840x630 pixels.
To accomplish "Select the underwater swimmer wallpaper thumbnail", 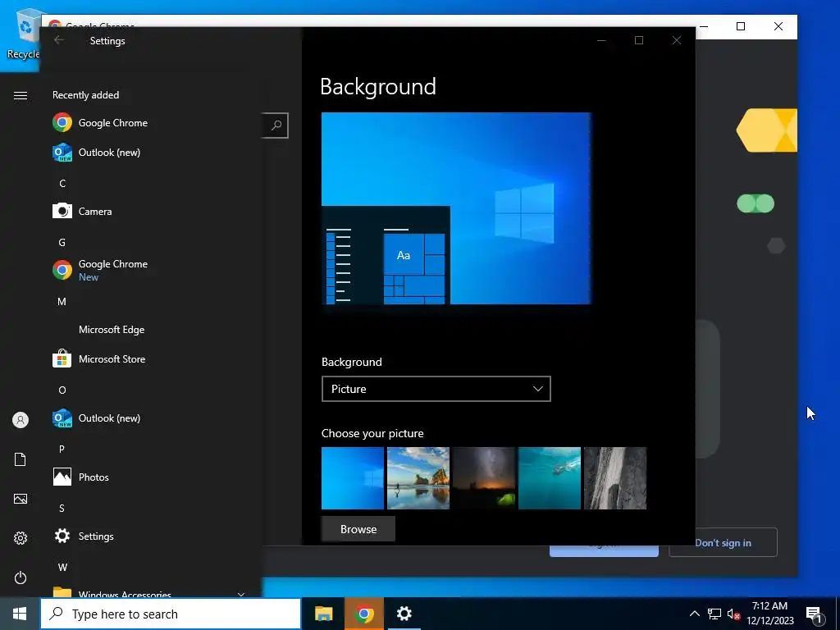I will (x=550, y=478).
